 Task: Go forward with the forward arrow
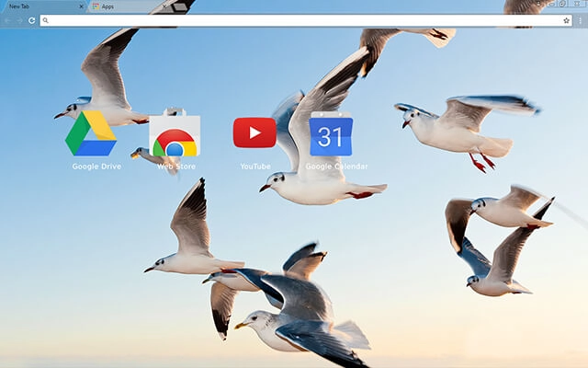point(19,20)
